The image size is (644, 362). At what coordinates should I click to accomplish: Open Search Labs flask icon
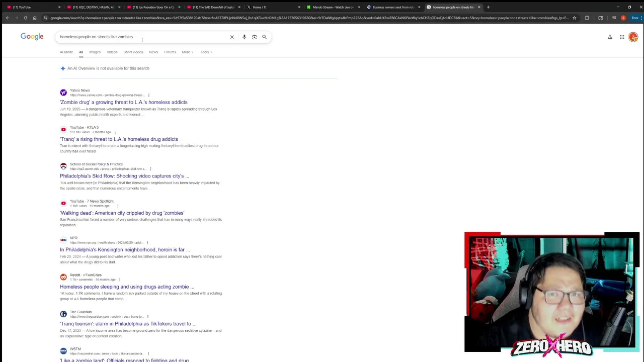pos(610,37)
